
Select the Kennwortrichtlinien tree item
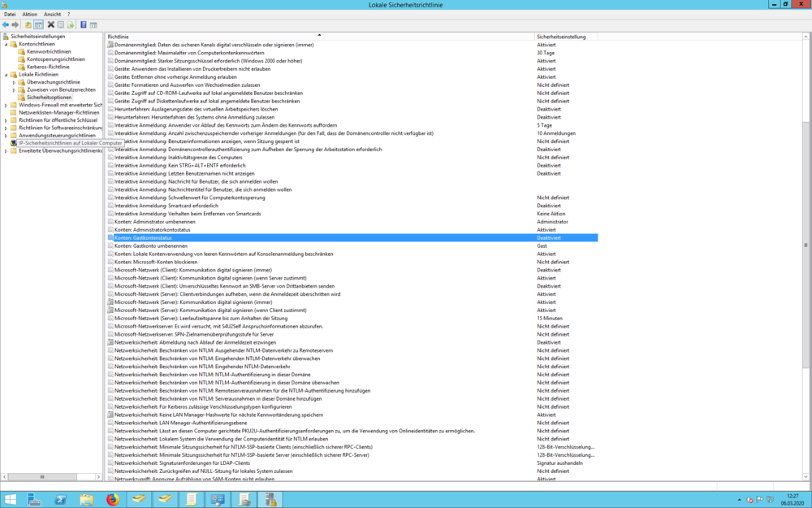[x=49, y=52]
